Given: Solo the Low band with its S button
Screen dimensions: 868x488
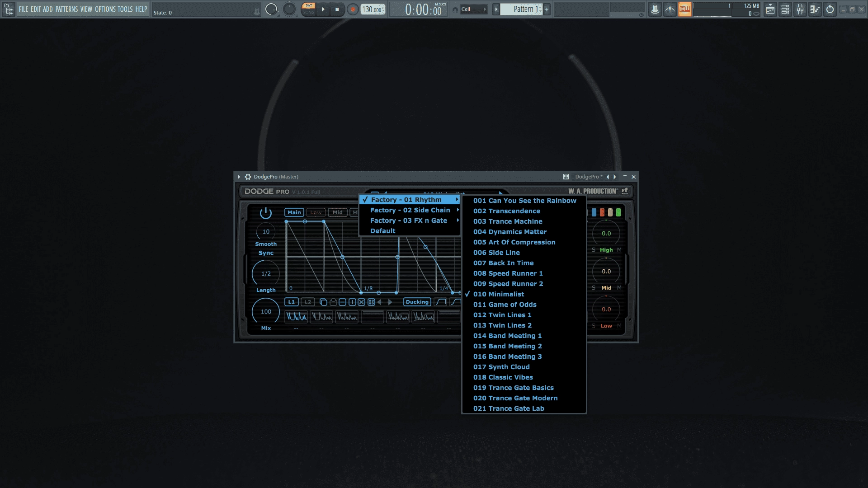Looking at the screenshot, I should (594, 326).
